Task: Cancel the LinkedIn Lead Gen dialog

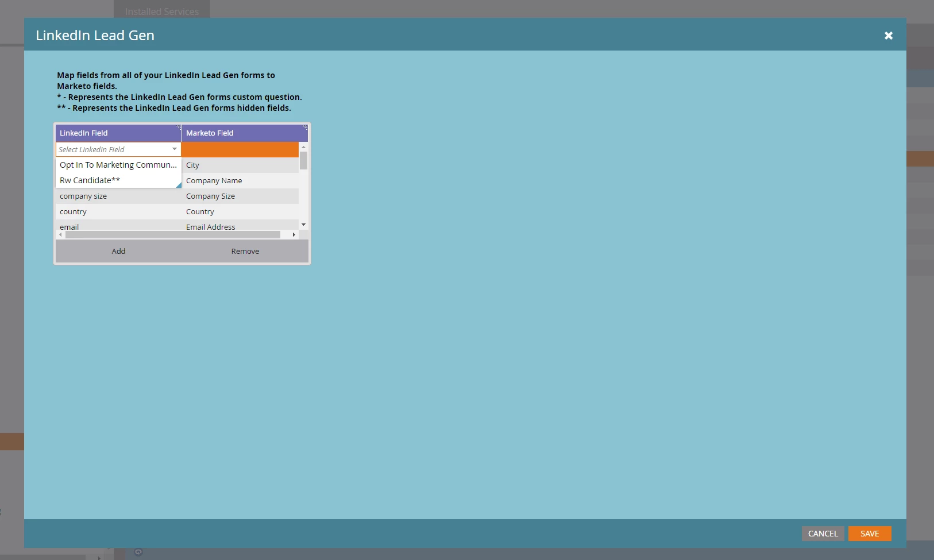Action: [823, 534]
